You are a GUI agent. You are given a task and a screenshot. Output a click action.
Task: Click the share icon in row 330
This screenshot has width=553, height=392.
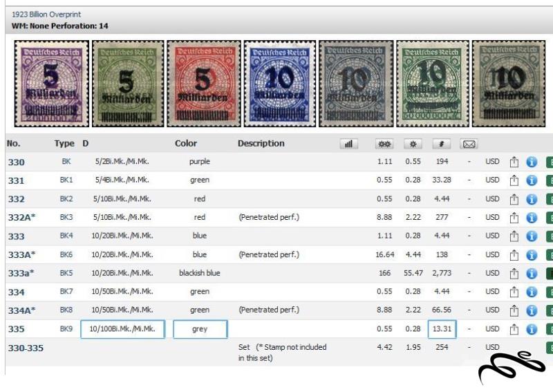pos(514,162)
